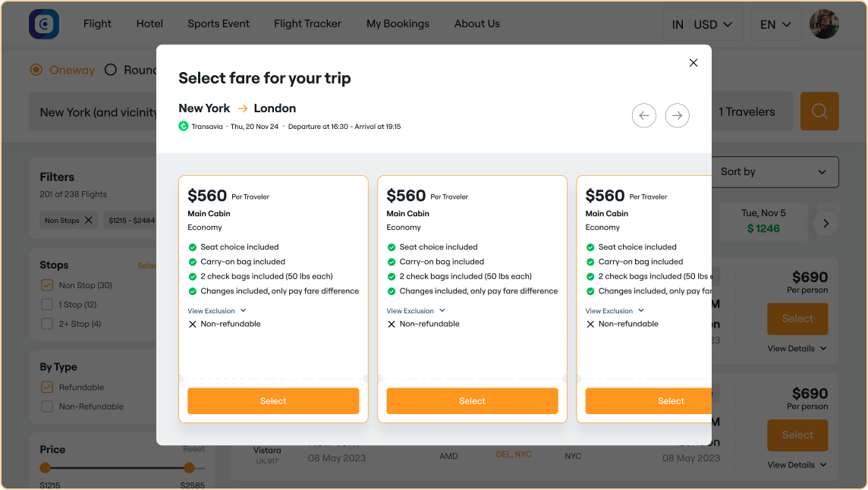Viewport: 868px width, 490px height.
Task: Click the circular app logo top-left
Action: pyautogui.click(x=43, y=24)
